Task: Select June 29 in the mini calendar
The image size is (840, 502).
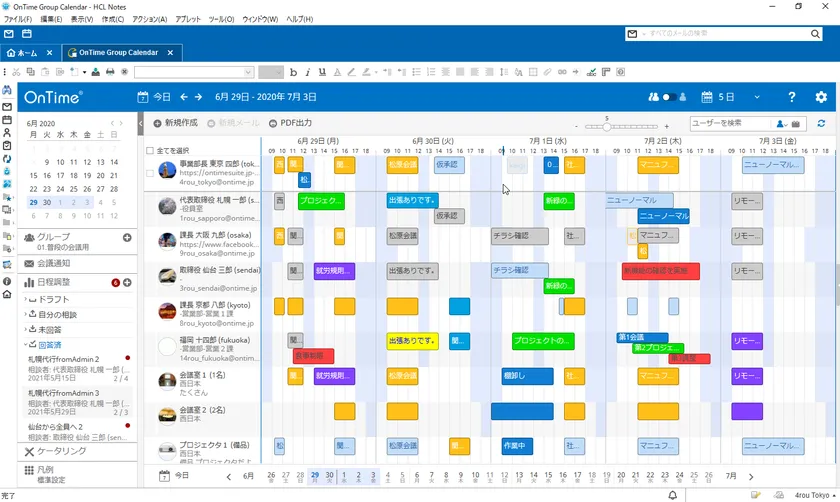Action: coord(33,203)
